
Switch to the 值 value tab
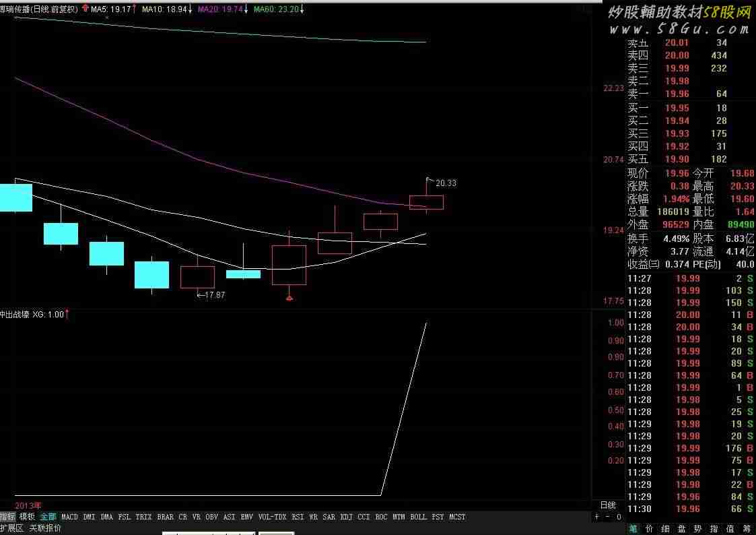[x=730, y=529]
